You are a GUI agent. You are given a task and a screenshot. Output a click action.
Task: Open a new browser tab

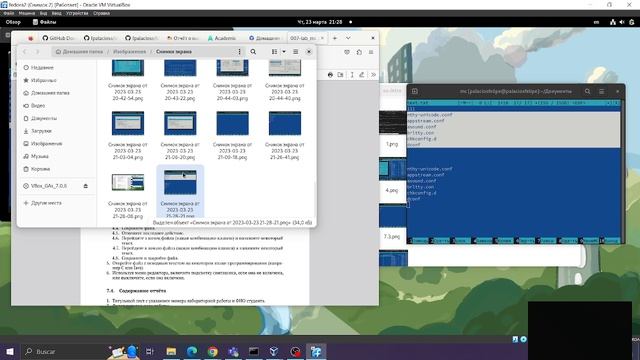(335, 38)
